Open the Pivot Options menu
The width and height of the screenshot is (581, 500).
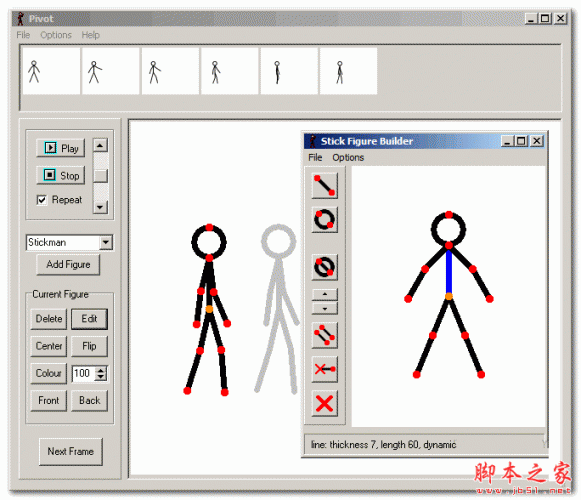56,35
